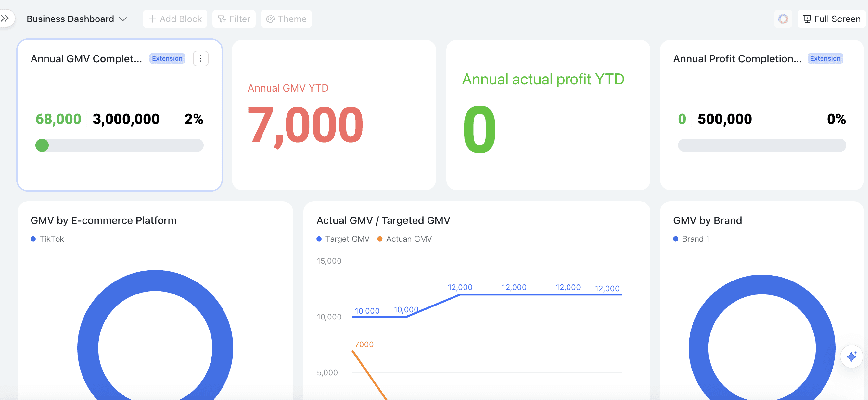
Task: Click the plus icon in Add Block
Action: tap(152, 19)
